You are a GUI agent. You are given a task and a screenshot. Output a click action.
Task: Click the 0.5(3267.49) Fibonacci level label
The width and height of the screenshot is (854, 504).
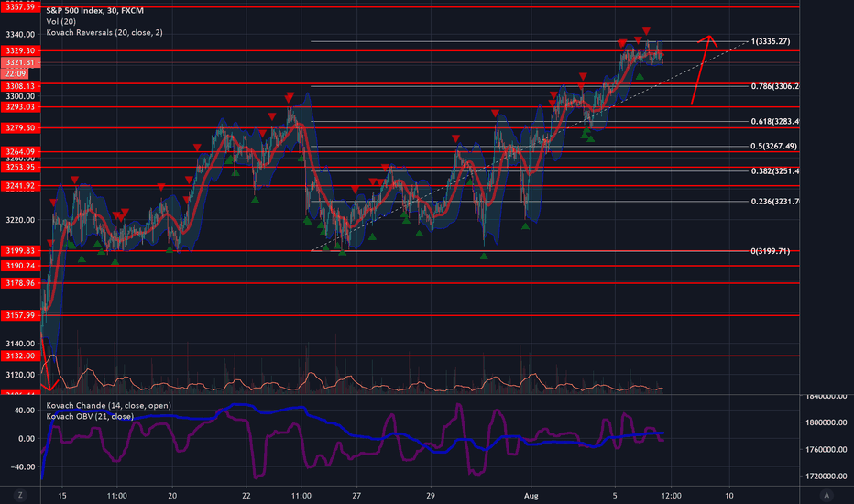pos(774,146)
